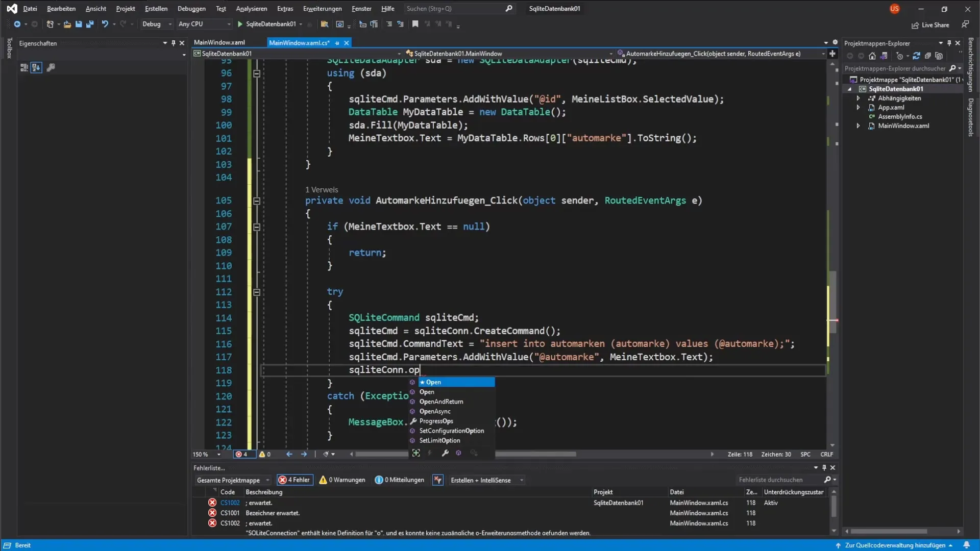
Task: Click the Save All icon
Action: (90, 24)
